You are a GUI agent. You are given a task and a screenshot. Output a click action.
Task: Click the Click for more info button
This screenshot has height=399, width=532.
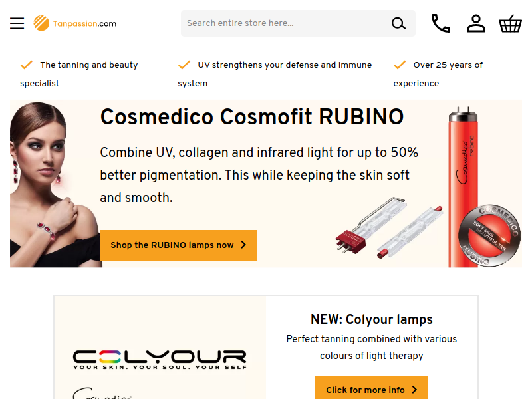click(x=372, y=388)
